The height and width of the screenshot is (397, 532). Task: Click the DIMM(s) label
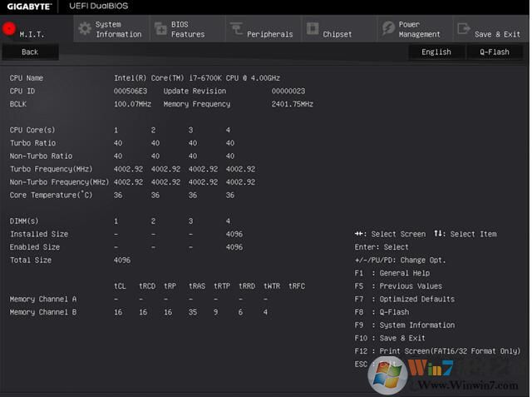click(24, 221)
